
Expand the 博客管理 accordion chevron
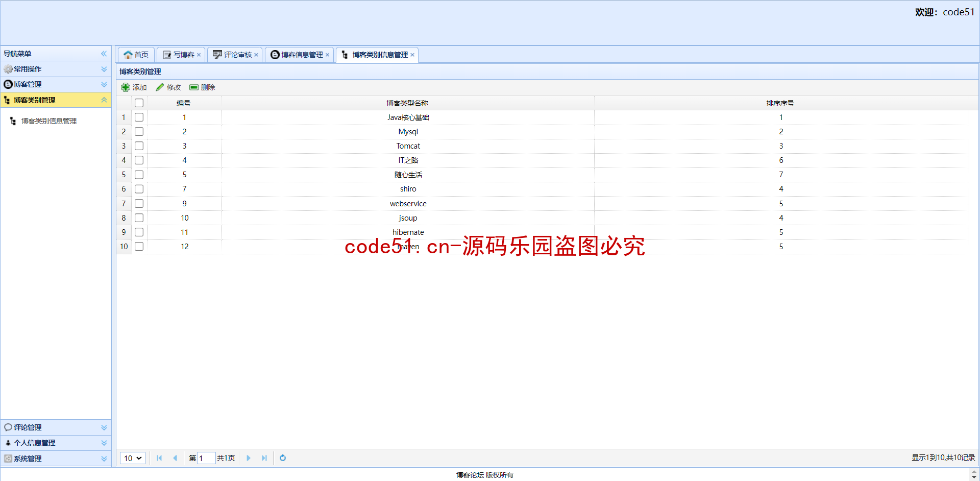(x=104, y=84)
